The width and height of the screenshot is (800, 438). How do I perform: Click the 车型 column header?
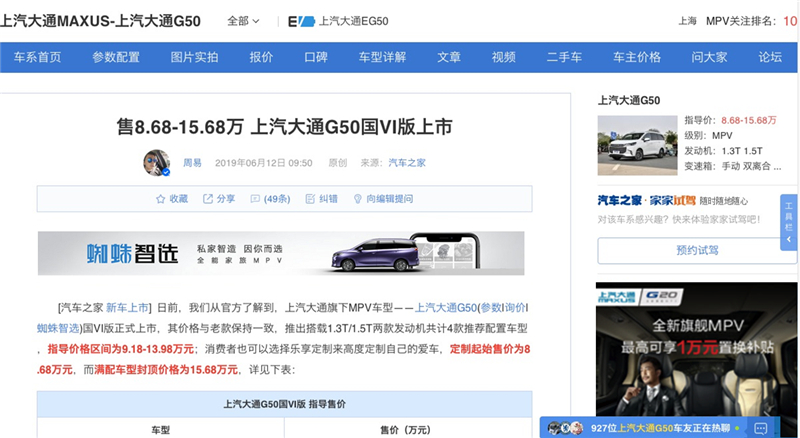[160, 430]
